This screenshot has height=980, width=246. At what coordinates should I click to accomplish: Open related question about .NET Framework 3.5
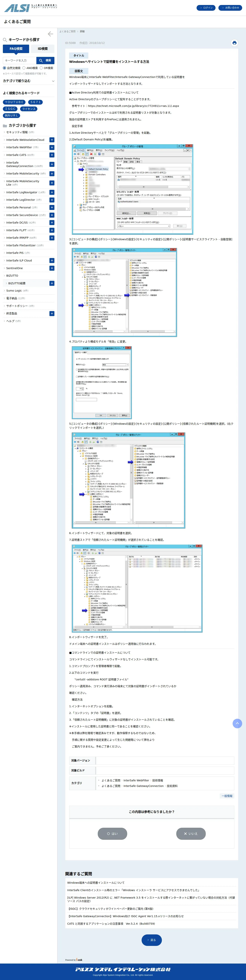tap(151, 899)
